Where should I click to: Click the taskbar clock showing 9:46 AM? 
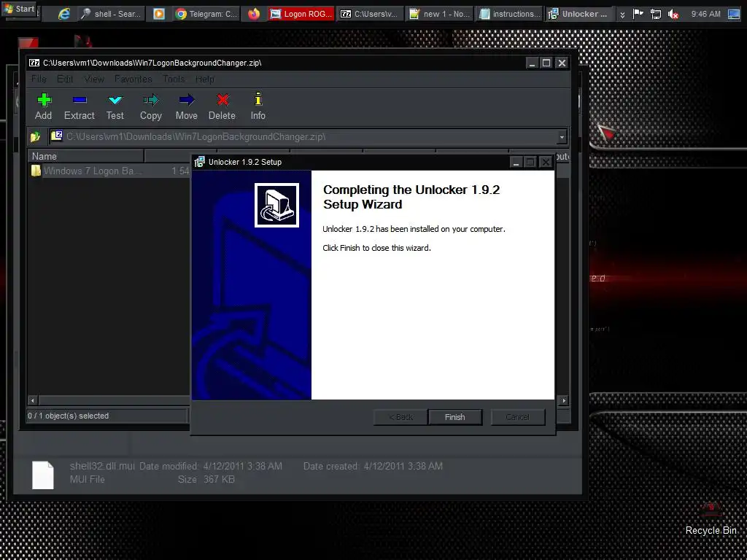(705, 14)
